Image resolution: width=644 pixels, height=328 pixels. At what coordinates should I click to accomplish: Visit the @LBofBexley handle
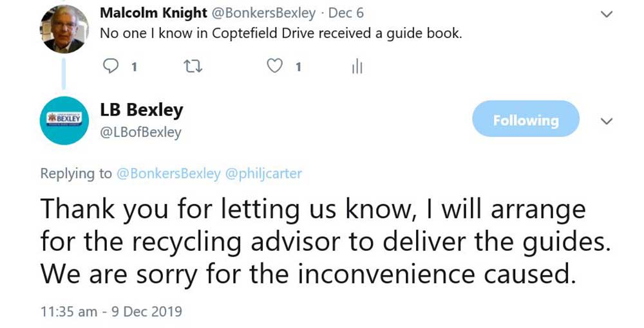[140, 132]
